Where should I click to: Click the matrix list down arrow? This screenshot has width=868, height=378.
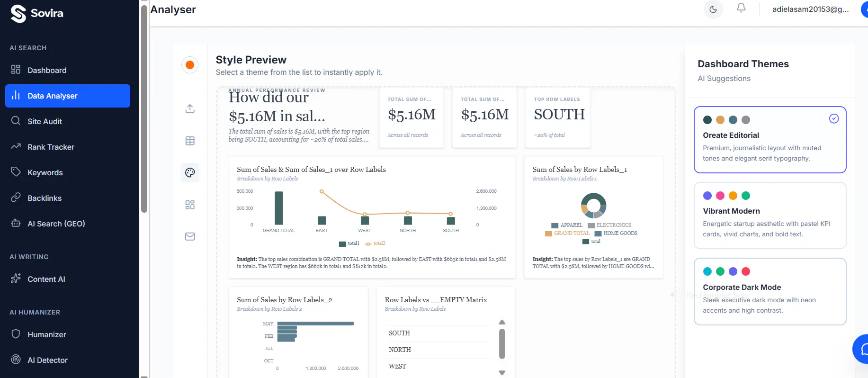[502, 373]
